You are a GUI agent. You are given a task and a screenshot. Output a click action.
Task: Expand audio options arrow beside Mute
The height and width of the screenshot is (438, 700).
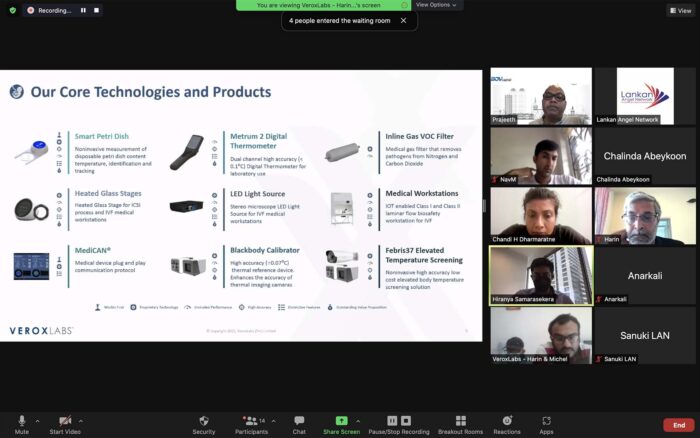pyautogui.click(x=38, y=420)
